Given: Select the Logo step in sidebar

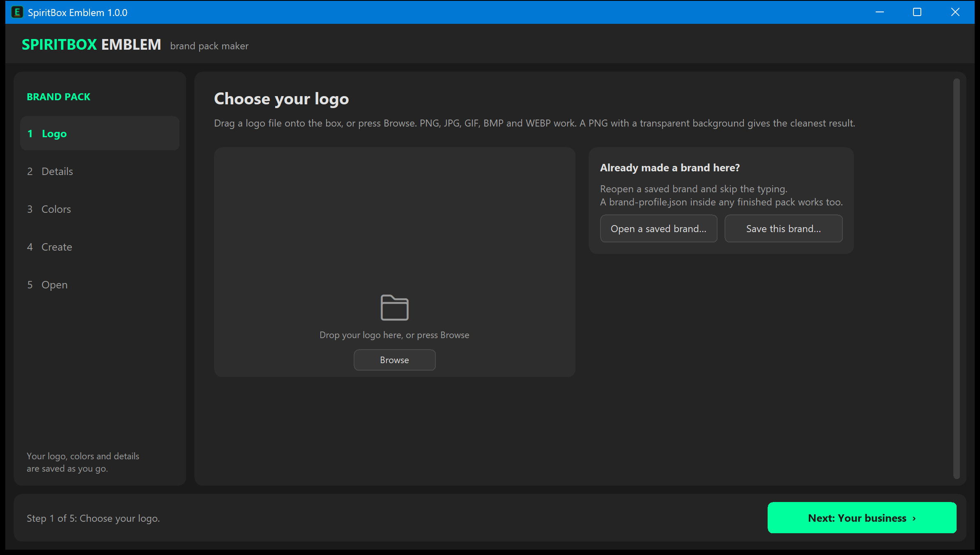Looking at the screenshot, I should 100,134.
